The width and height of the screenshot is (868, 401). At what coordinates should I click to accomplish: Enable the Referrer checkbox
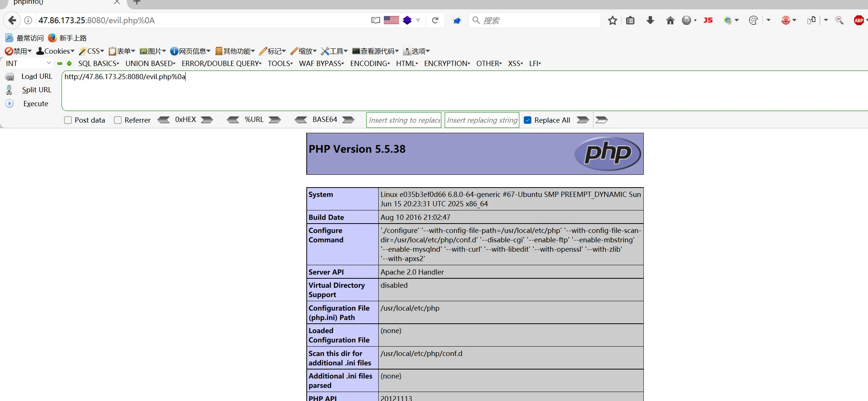click(118, 120)
